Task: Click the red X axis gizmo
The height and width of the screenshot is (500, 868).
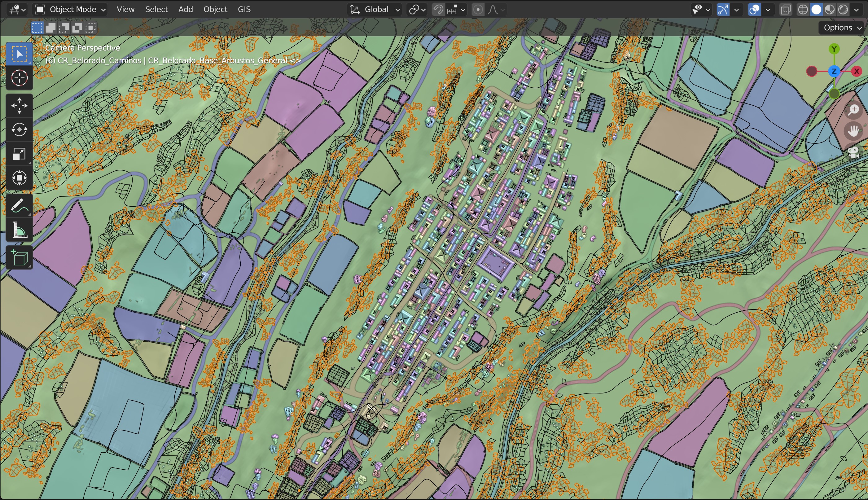Action: [856, 72]
